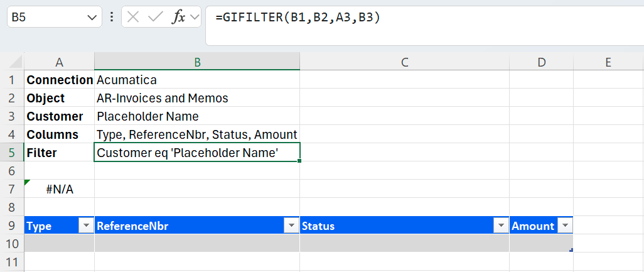Click the three-dot formula bar resize handle
The height and width of the screenshot is (272, 644).
click(x=112, y=18)
